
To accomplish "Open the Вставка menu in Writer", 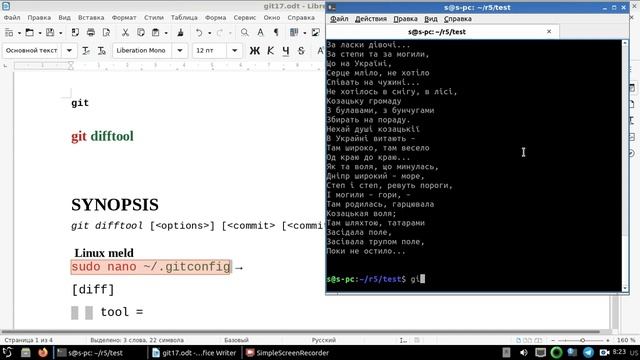I will [91, 18].
